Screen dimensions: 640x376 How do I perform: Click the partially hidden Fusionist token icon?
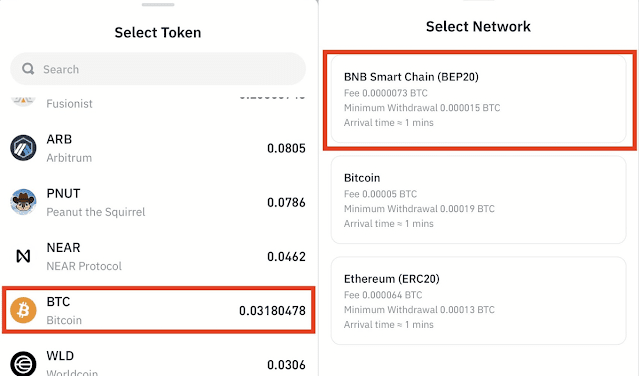pyautogui.click(x=23, y=100)
